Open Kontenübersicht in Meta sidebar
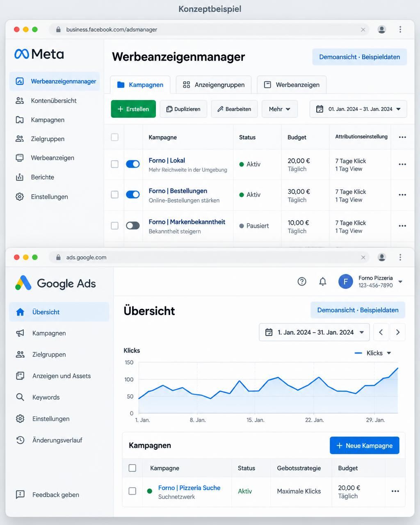The width and height of the screenshot is (420, 525). (55, 100)
